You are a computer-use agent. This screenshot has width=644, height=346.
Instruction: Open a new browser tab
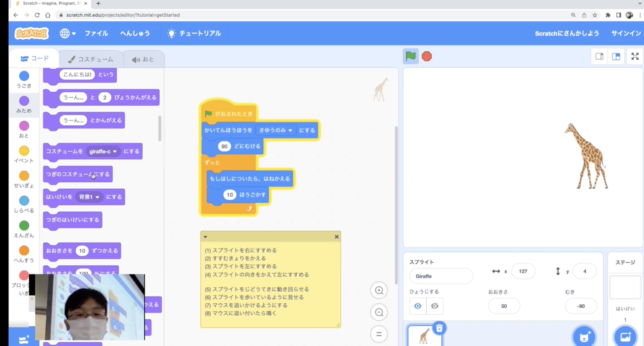(98, 3)
